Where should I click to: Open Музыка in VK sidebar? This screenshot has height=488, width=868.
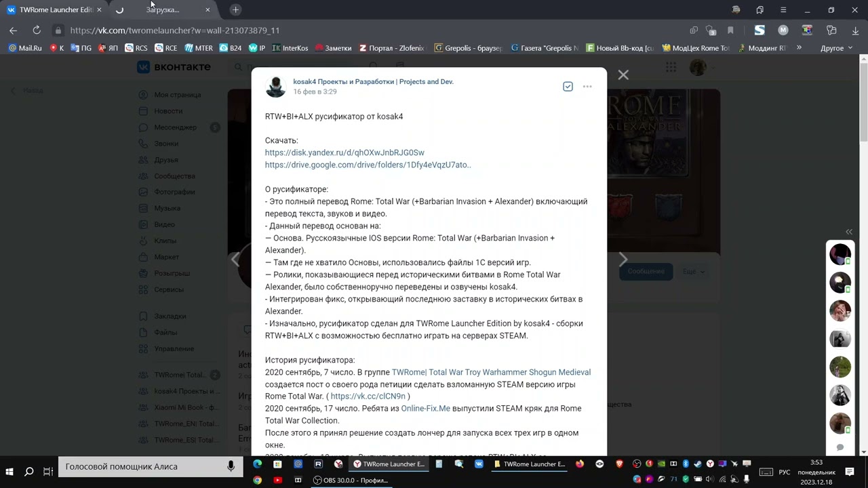[x=167, y=208]
